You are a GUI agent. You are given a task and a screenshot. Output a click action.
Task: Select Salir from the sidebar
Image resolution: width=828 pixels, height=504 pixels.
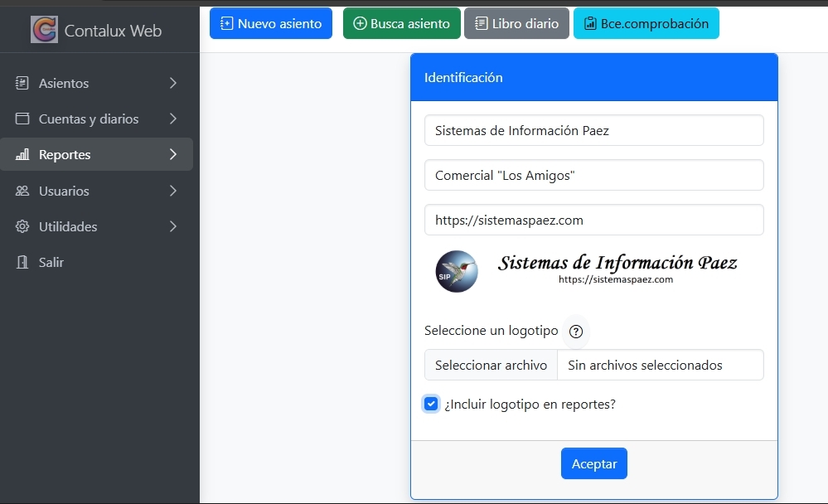(51, 262)
